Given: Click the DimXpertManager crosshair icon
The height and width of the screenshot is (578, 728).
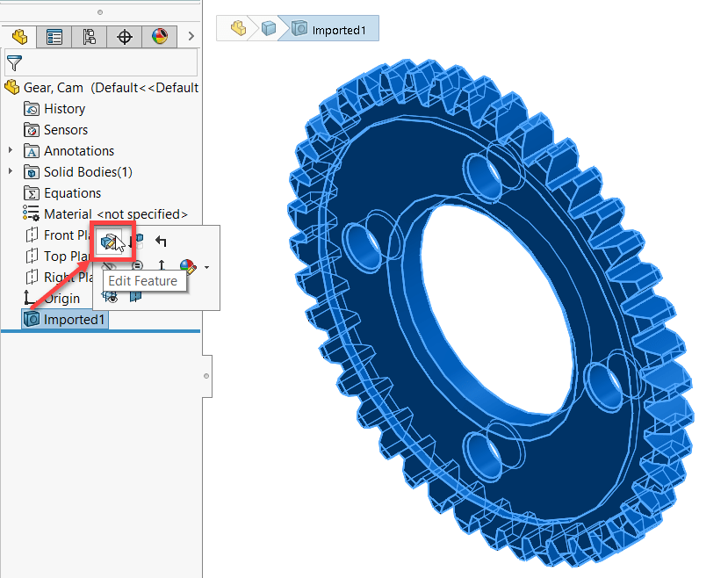Looking at the screenshot, I should point(124,36).
